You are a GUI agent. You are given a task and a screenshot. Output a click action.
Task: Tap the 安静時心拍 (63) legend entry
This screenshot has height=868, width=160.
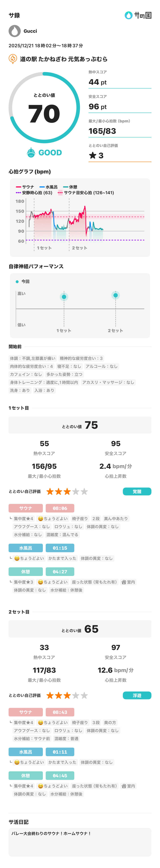pyautogui.click(x=34, y=193)
